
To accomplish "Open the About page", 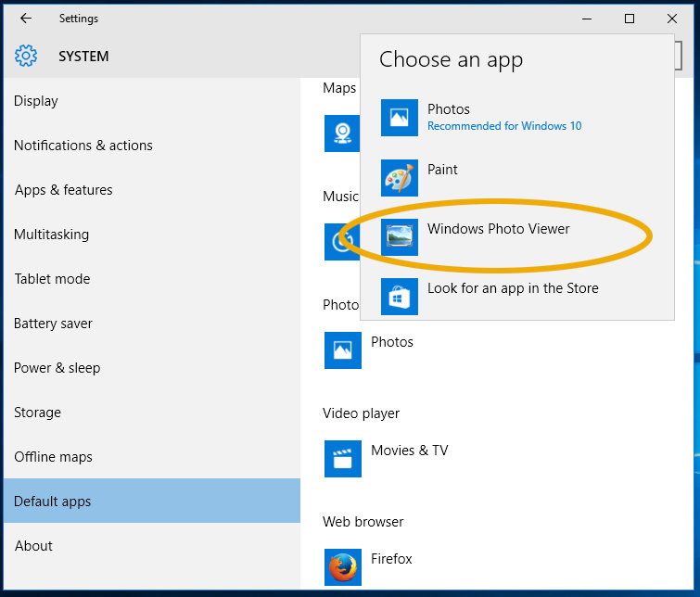I will tap(152, 545).
